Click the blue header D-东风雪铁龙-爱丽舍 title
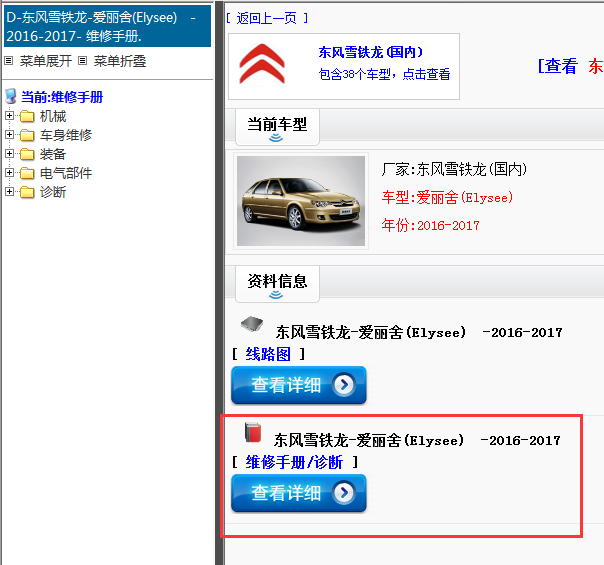The image size is (604, 565). [107, 26]
